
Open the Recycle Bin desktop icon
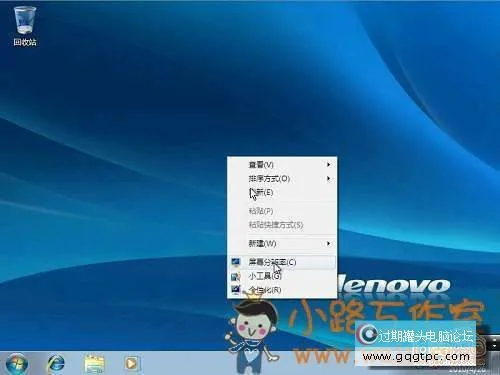[x=25, y=26]
